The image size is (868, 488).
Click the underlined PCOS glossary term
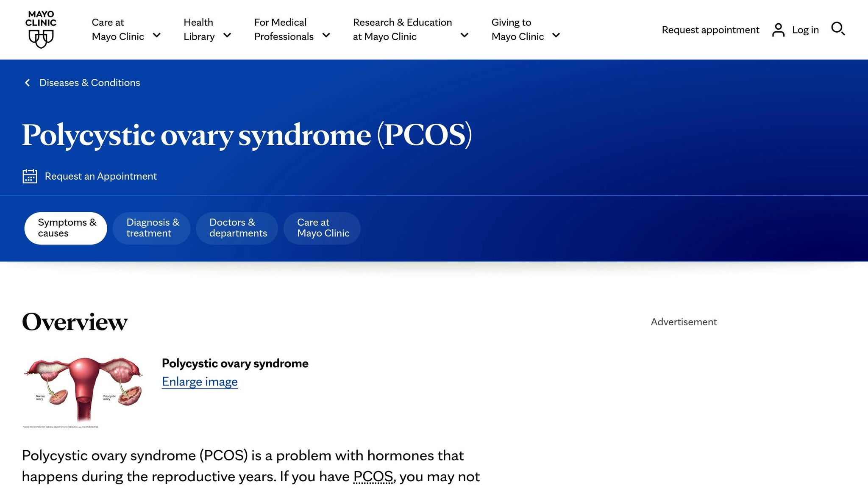(373, 476)
